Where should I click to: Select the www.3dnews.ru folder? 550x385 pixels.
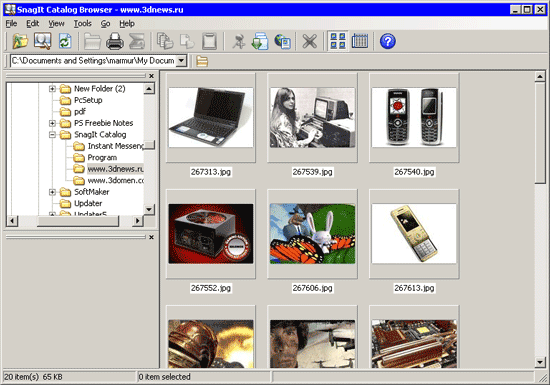pos(115,169)
